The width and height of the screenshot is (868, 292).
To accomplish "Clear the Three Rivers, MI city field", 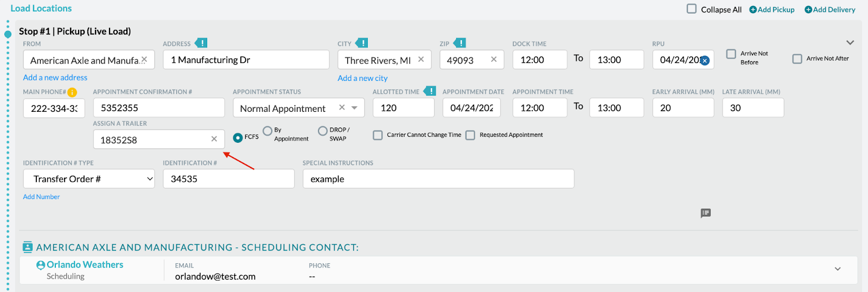I will tap(421, 59).
